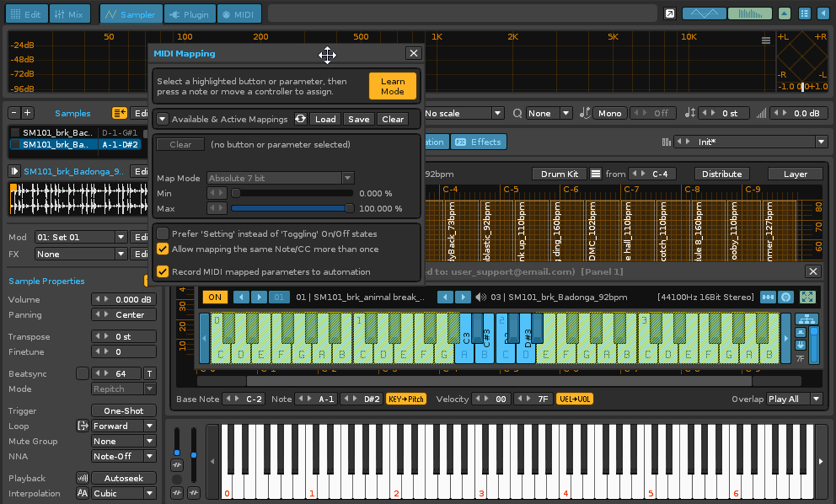The image size is (836, 504).
Task: Uncheck Allow mapping same Note/CC more than once
Action: click(x=163, y=249)
